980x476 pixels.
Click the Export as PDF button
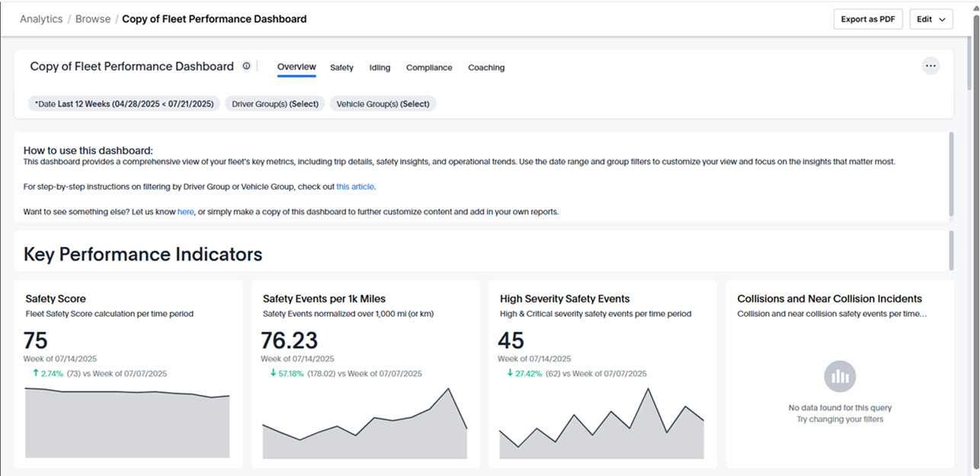click(x=868, y=18)
